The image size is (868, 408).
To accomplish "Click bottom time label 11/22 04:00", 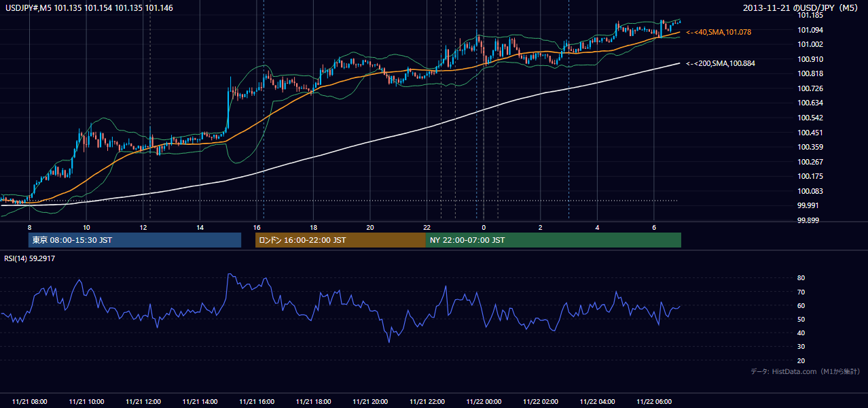I will coord(597,402).
